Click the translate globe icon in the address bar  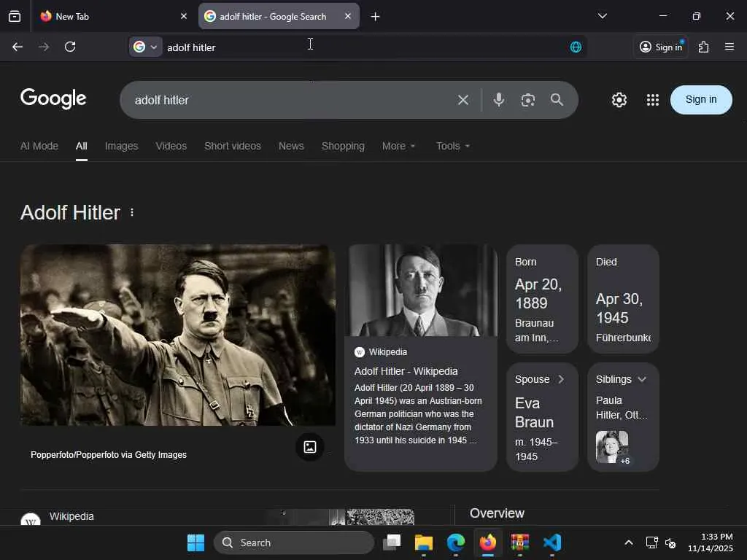point(576,47)
